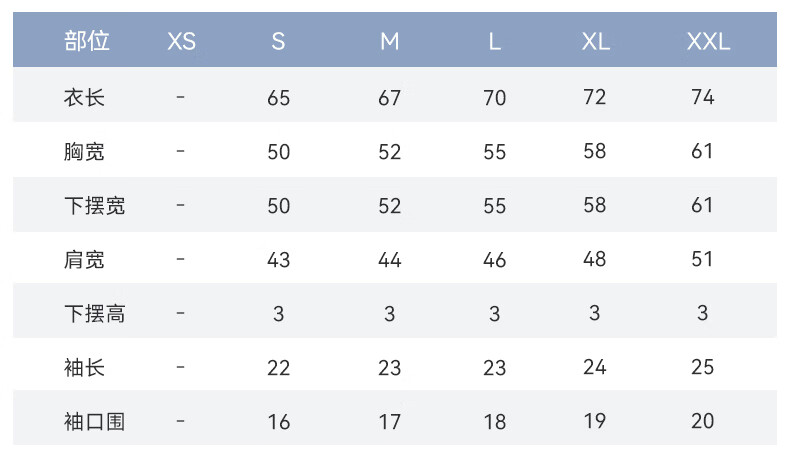Click the 袖长 row label
The width and height of the screenshot is (790, 457).
84,367
